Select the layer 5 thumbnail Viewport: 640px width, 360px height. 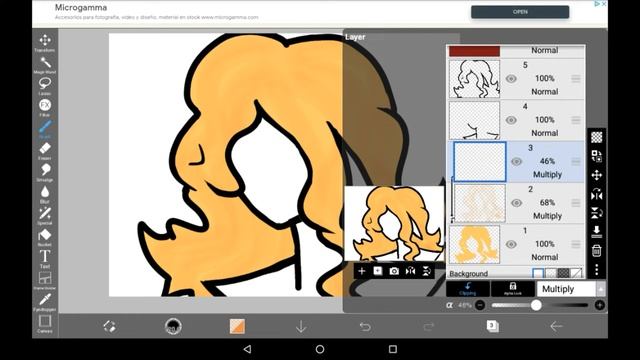474,79
